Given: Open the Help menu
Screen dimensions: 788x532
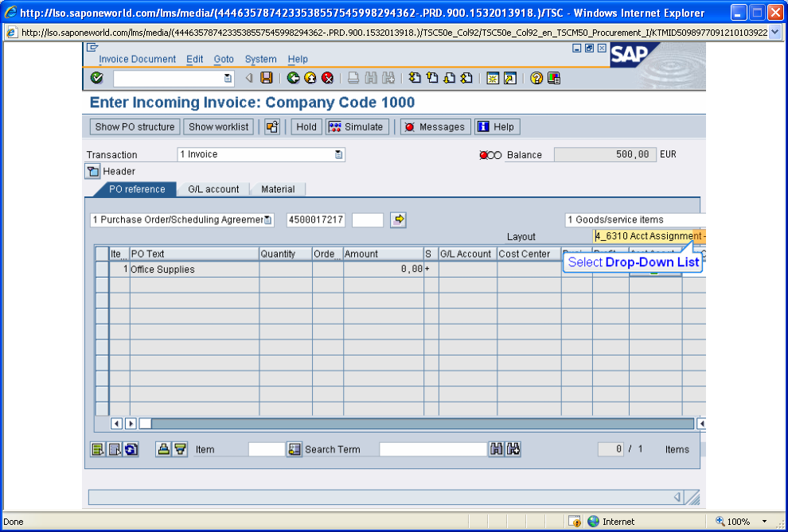Looking at the screenshot, I should tap(298, 59).
